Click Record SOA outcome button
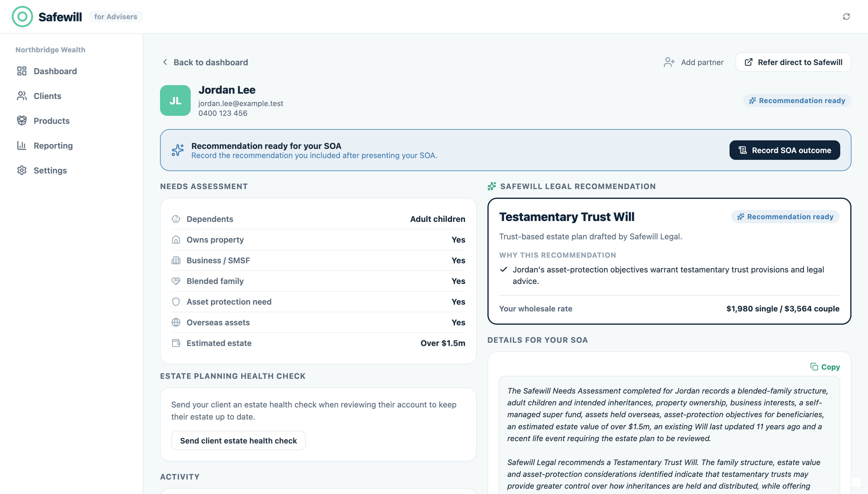The width and height of the screenshot is (868, 494). click(785, 150)
